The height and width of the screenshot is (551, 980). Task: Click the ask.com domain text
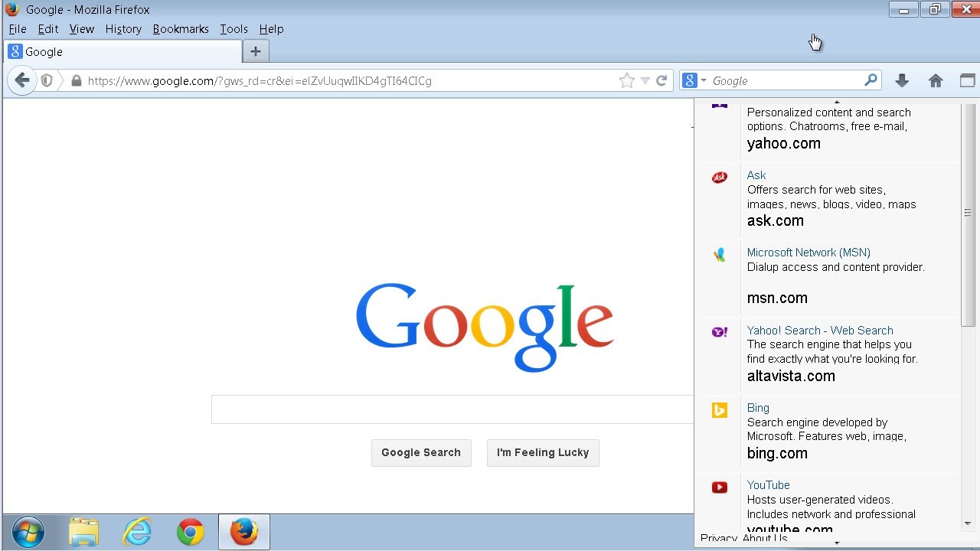pyautogui.click(x=776, y=220)
